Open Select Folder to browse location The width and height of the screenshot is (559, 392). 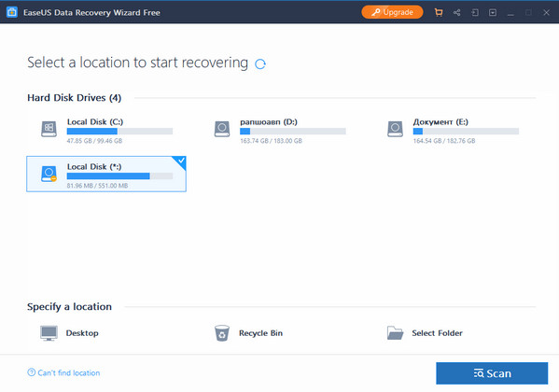click(x=425, y=333)
